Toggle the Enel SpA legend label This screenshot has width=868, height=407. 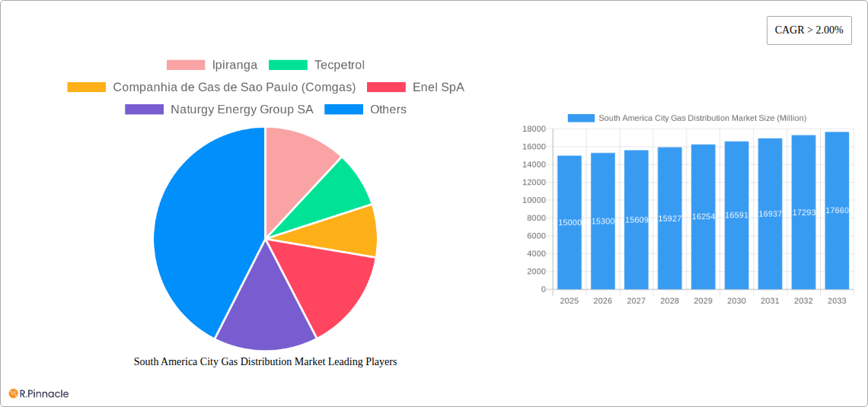click(439, 87)
